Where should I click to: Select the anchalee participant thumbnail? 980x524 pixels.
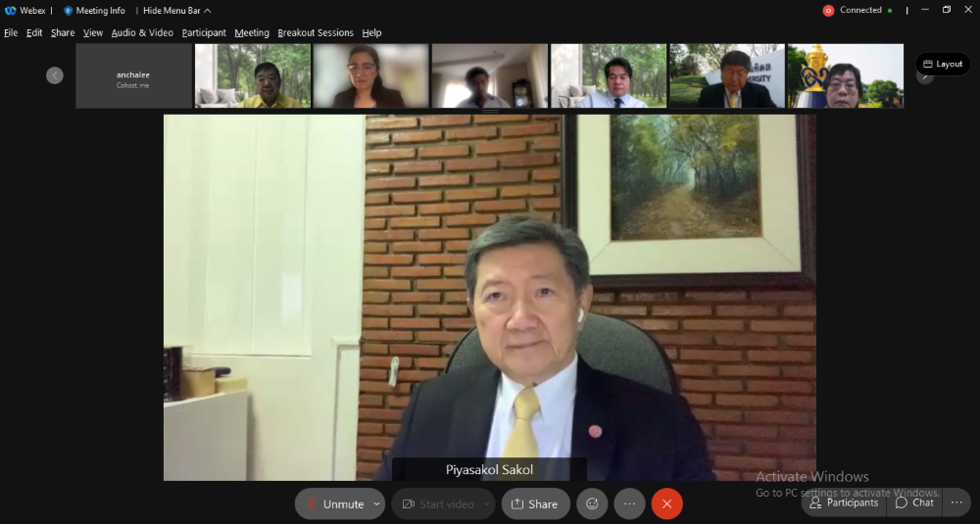(133, 76)
